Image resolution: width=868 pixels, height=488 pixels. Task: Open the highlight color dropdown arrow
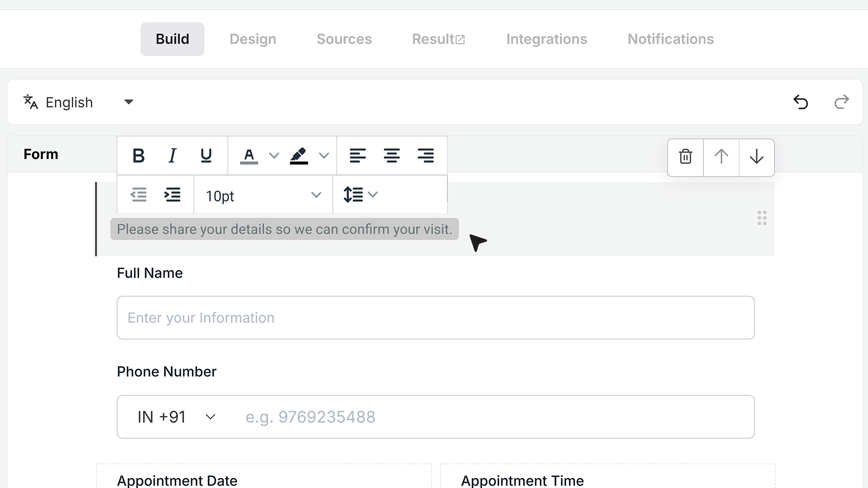pyautogui.click(x=324, y=155)
